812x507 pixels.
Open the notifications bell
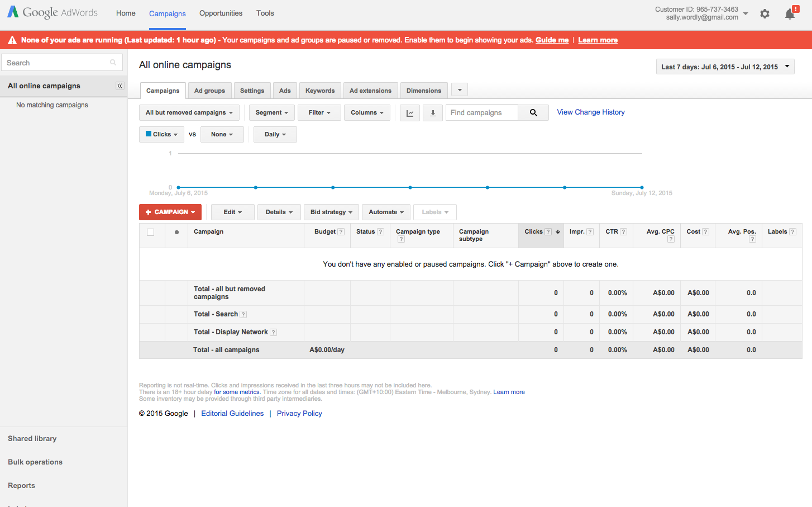[790, 14]
